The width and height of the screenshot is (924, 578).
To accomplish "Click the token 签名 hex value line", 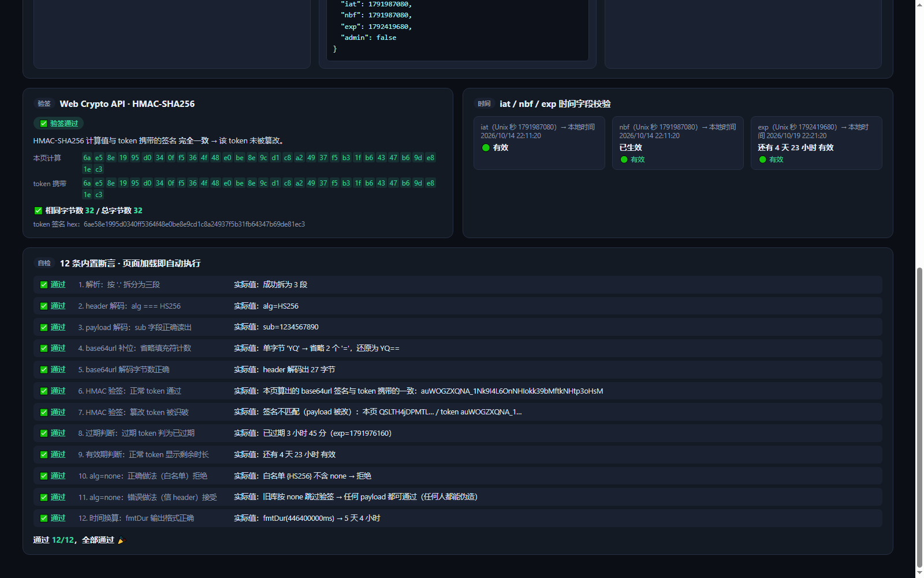I will click(x=169, y=224).
